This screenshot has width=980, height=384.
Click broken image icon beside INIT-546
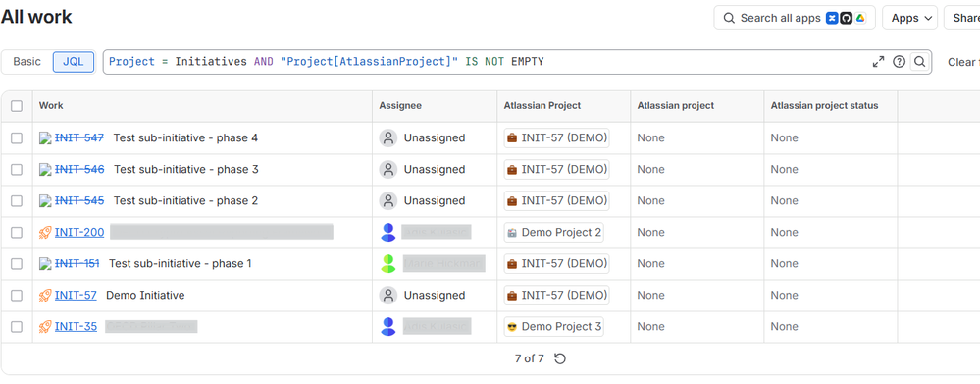tap(45, 170)
